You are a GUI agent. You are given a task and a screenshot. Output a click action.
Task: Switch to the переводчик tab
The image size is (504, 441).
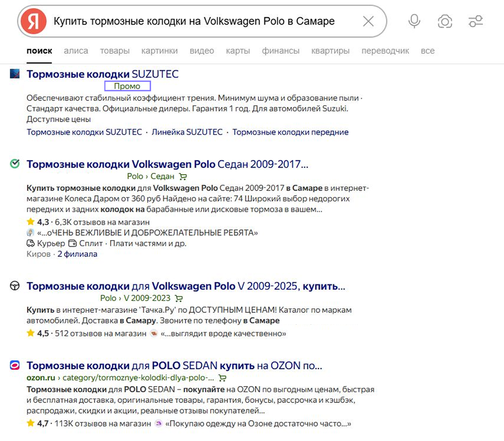pyautogui.click(x=385, y=50)
